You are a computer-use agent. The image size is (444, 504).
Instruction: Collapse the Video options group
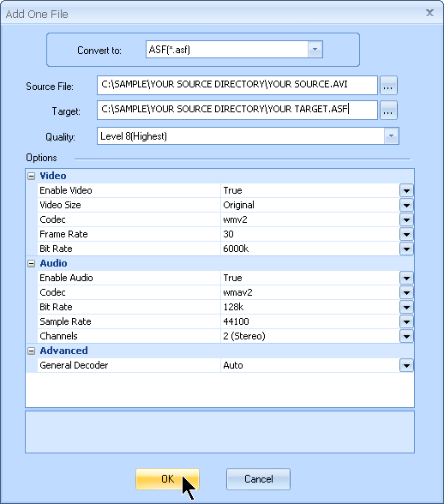31,176
